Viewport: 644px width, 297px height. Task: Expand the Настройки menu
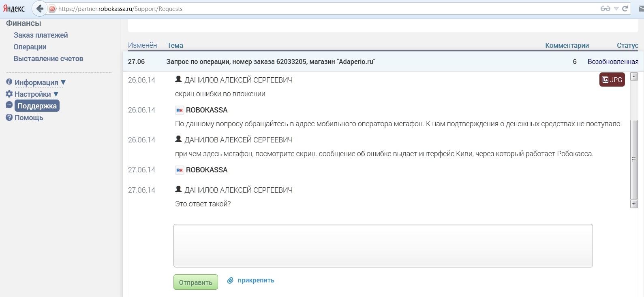[36, 94]
